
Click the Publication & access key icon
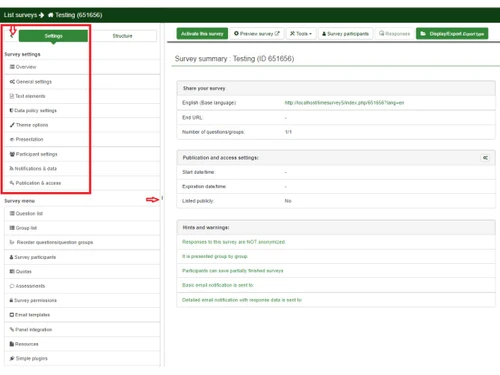(x=12, y=183)
